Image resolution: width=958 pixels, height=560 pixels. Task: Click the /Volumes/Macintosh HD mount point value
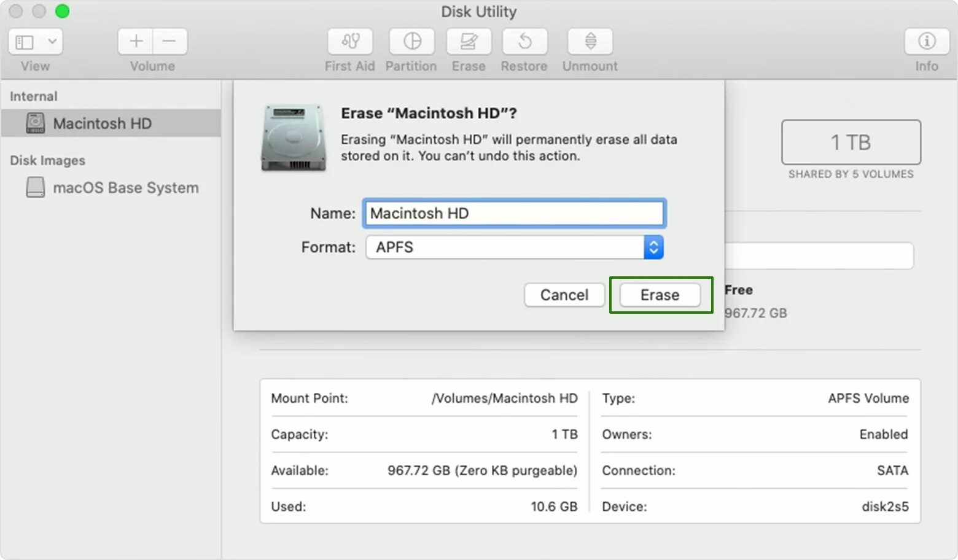point(504,398)
